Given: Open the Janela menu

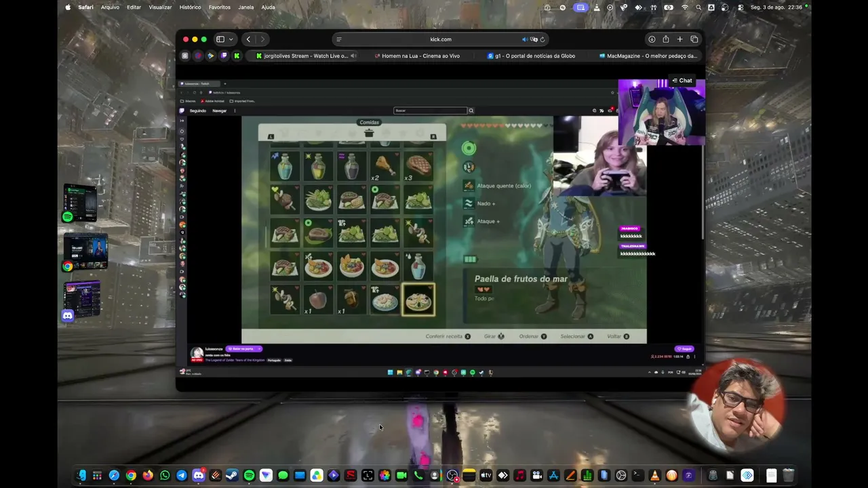Looking at the screenshot, I should point(246,7).
